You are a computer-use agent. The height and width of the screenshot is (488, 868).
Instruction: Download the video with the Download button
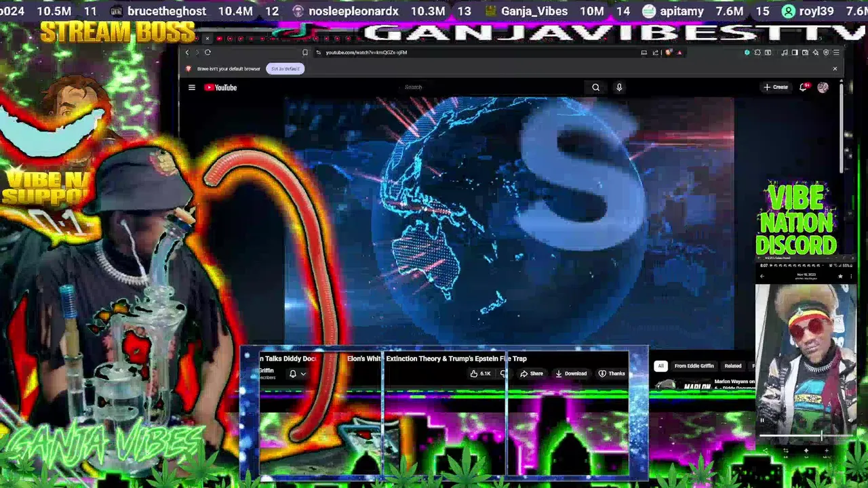click(x=570, y=373)
